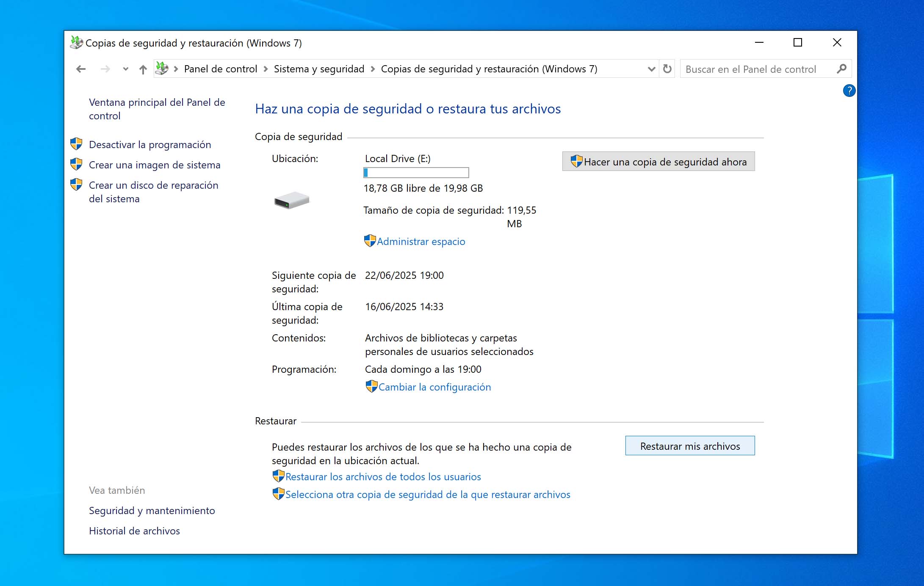
Task: Click Crear un disco de reparación del sistema
Action: pos(154,192)
